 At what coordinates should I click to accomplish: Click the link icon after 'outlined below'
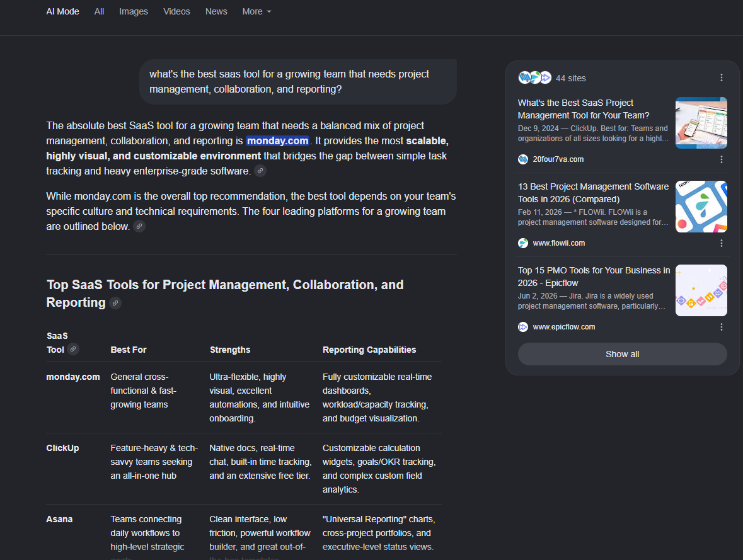pyautogui.click(x=139, y=227)
